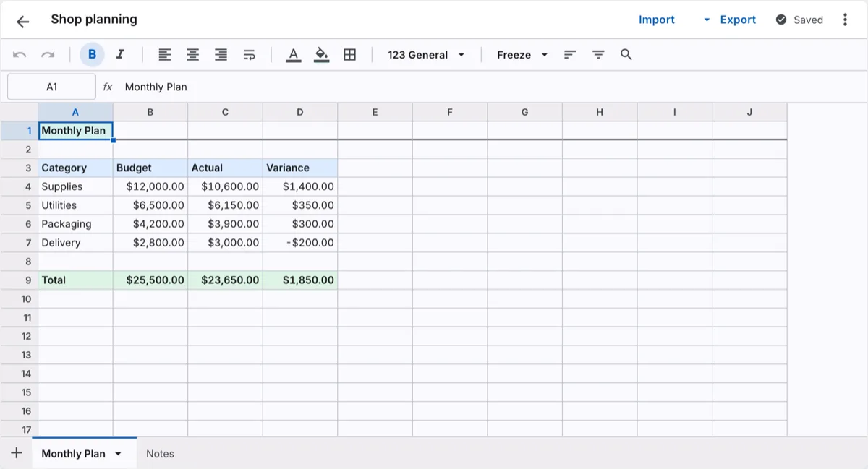
Task: Click the sort icon
Action: click(570, 55)
